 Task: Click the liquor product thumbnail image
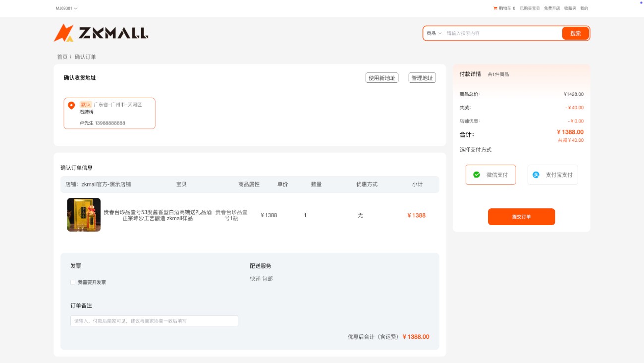[84, 215]
